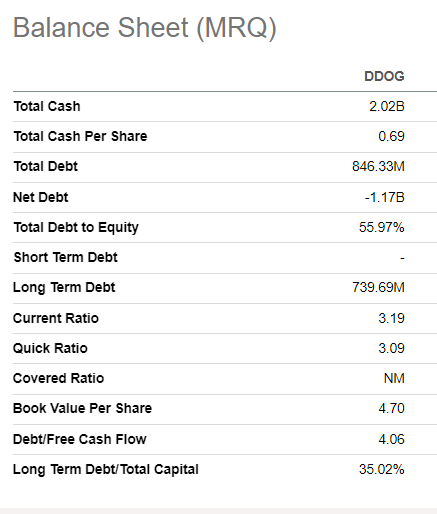Click the Covered Ratio label
This screenshot has height=514, width=437.
59,378
